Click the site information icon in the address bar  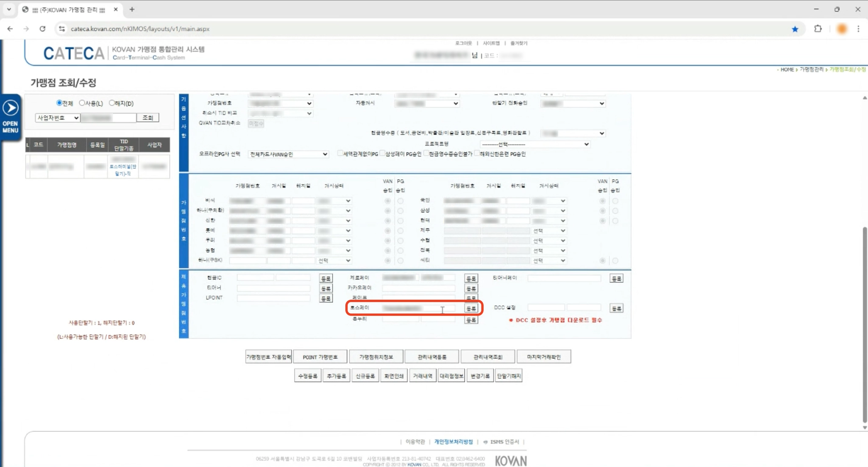(x=62, y=29)
